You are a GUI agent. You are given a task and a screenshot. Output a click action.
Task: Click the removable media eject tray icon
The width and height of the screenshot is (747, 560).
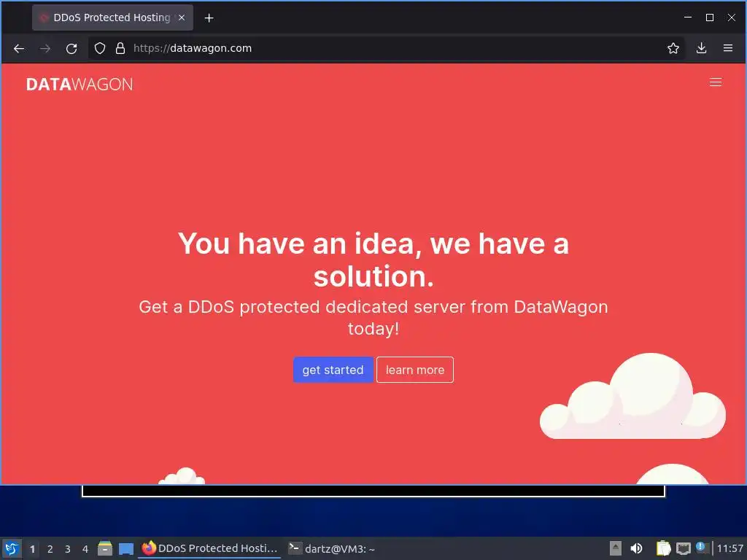click(x=616, y=548)
